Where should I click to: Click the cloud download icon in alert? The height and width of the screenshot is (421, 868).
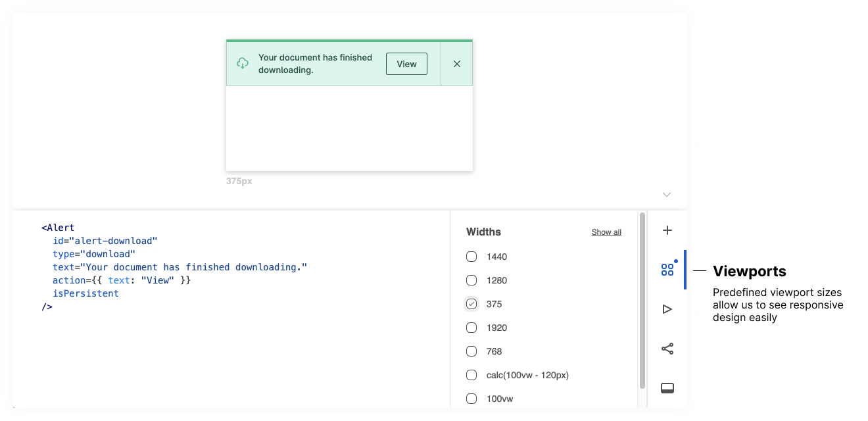pyautogui.click(x=243, y=63)
